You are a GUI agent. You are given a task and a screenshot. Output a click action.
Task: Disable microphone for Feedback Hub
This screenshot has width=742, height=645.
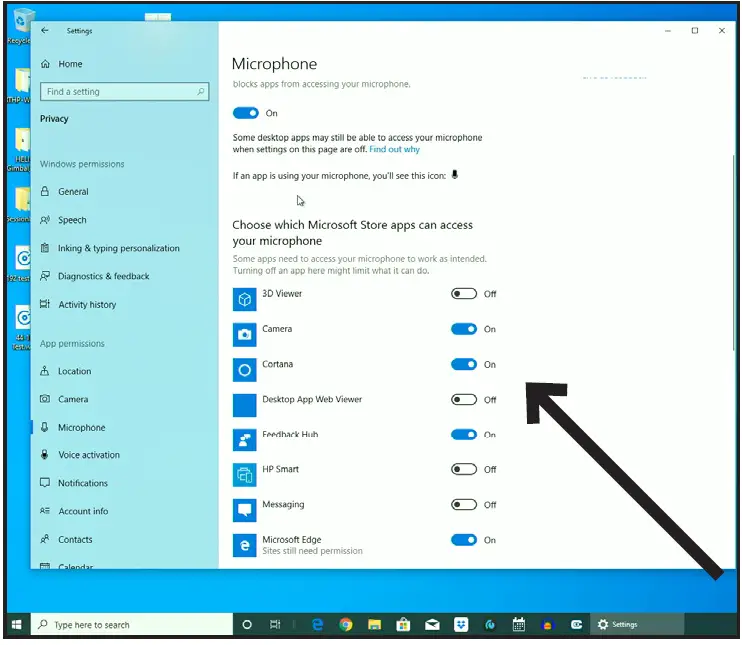pos(464,434)
